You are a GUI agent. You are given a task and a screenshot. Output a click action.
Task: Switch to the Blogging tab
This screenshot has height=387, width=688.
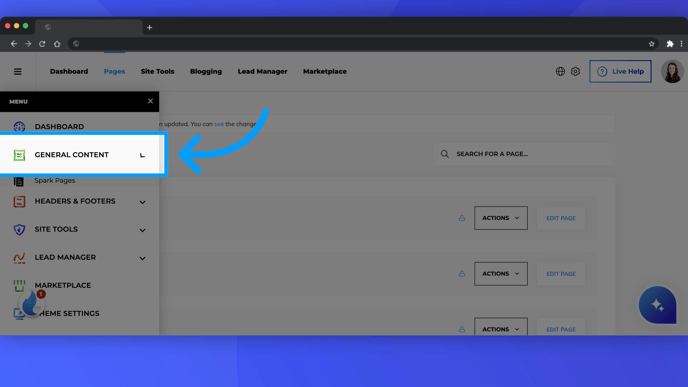[206, 72]
